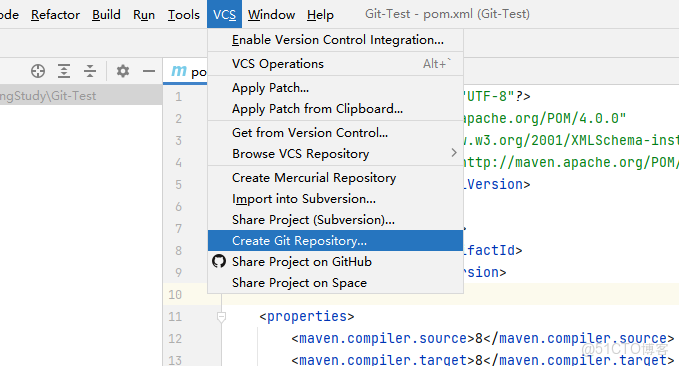
Task: Click the Expand All icon in project toolbar
Action: (x=64, y=71)
